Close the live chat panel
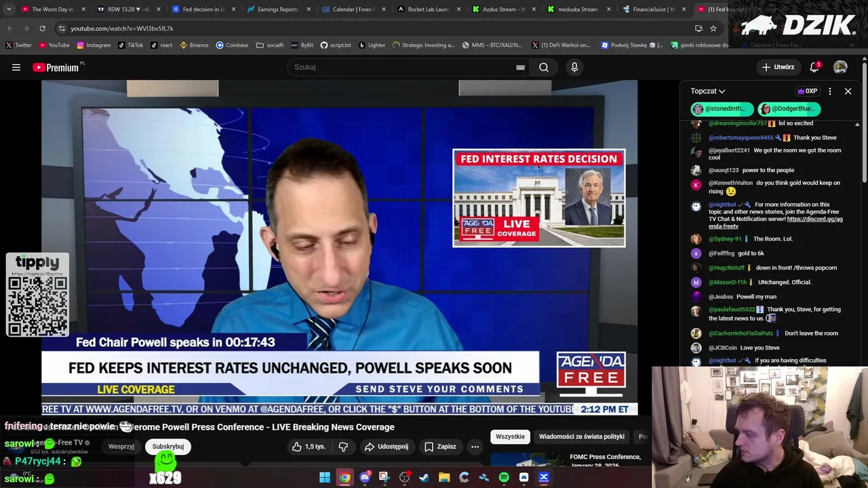 848,91
